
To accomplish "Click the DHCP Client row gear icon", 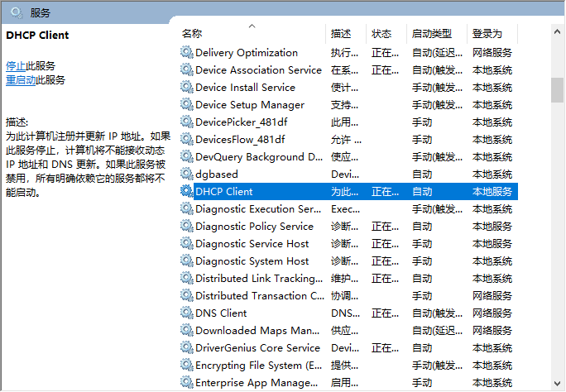I will (186, 192).
